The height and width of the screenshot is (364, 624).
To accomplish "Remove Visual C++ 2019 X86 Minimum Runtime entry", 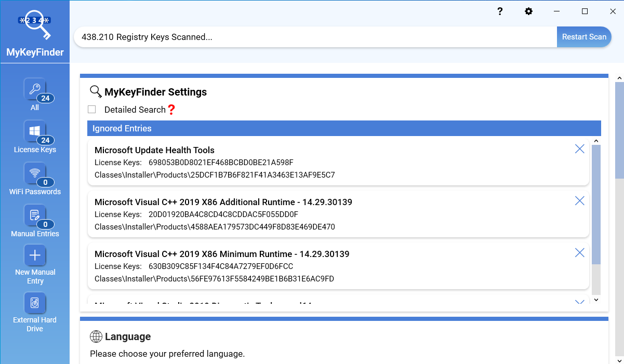I will (x=580, y=253).
